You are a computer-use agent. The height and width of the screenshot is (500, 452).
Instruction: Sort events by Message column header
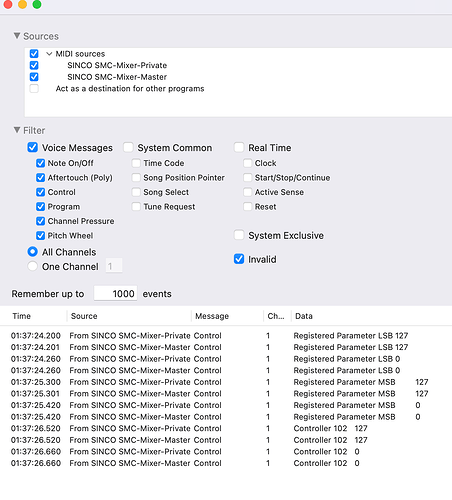coord(228,316)
